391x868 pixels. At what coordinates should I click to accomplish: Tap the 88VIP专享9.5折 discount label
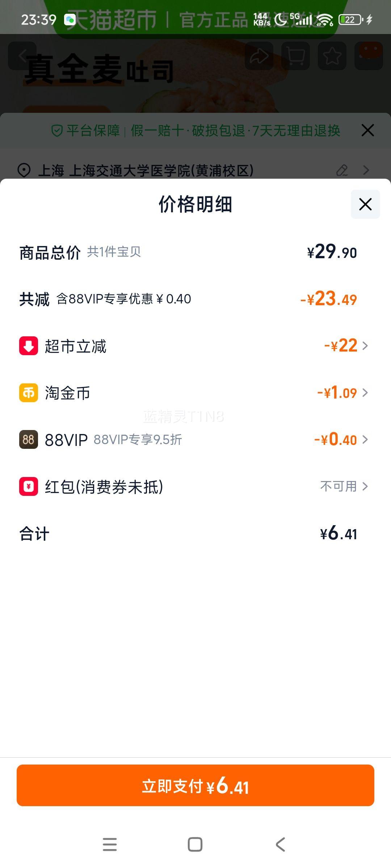click(138, 440)
